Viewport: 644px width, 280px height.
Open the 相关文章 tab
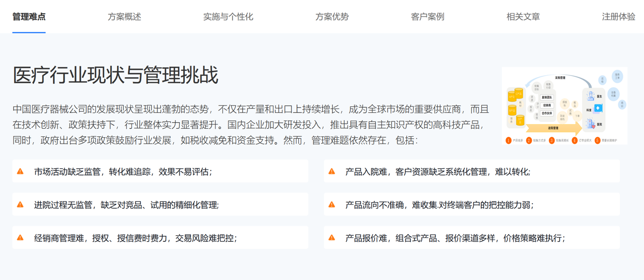point(523,17)
